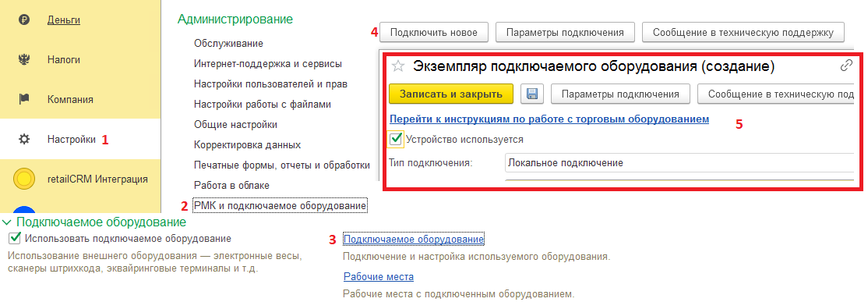Open the Компания section
Viewport: 868px width, 302px height.
click(x=70, y=100)
